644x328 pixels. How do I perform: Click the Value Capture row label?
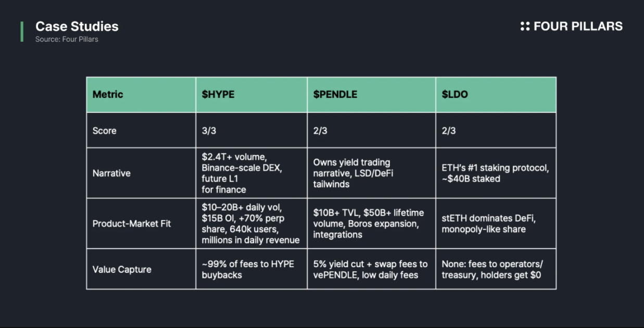(122, 269)
